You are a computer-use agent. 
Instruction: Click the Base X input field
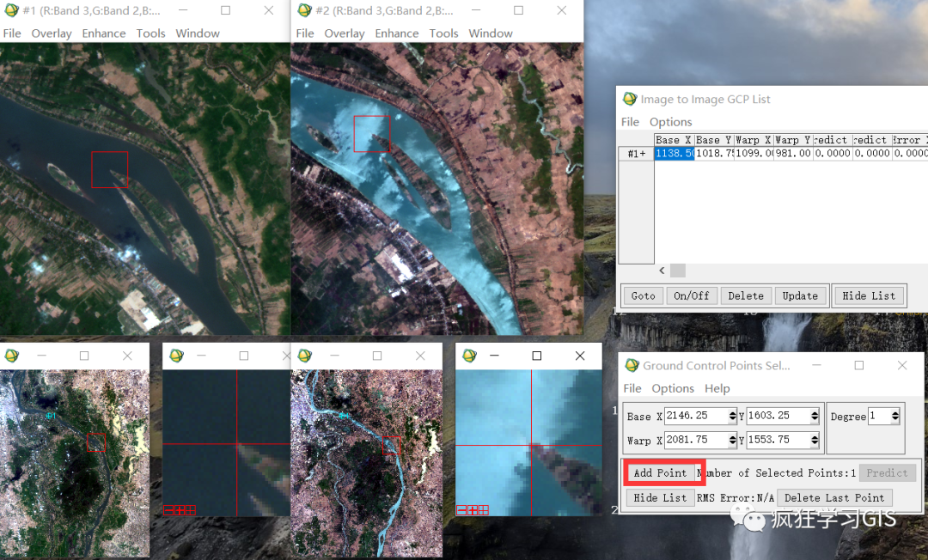pos(696,416)
